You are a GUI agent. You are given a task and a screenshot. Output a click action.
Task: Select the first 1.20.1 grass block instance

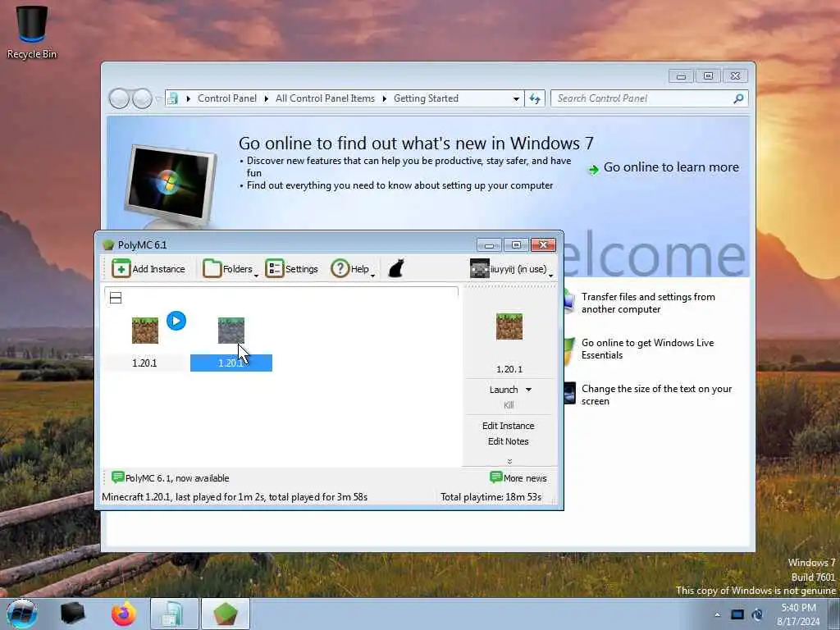[145, 330]
